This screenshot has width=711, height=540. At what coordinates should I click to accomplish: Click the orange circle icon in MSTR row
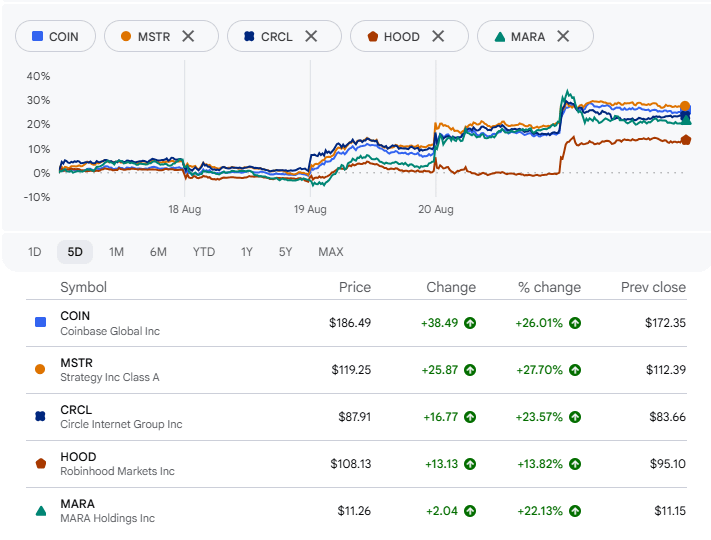[x=40, y=370]
